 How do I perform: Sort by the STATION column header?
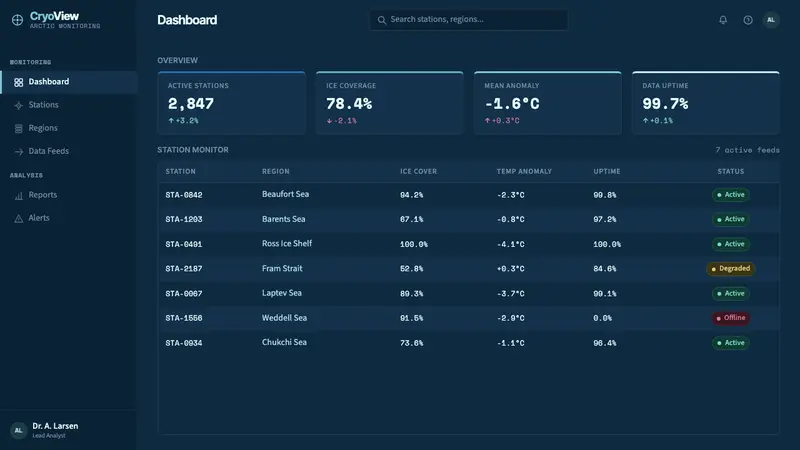click(x=181, y=171)
